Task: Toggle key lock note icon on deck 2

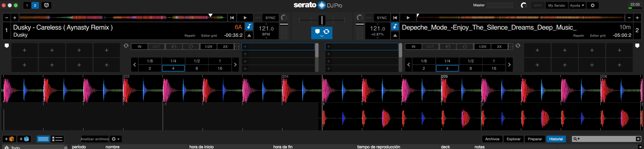Action: point(395,26)
